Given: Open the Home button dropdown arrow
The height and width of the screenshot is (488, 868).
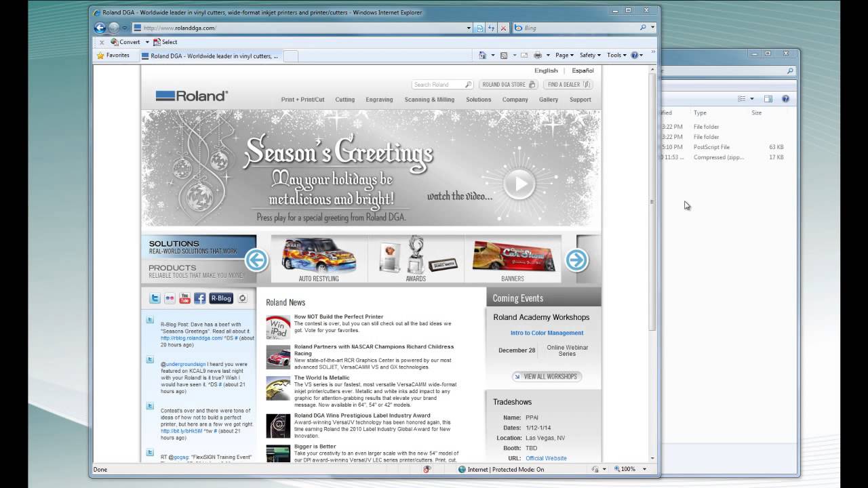Looking at the screenshot, I should [492, 56].
